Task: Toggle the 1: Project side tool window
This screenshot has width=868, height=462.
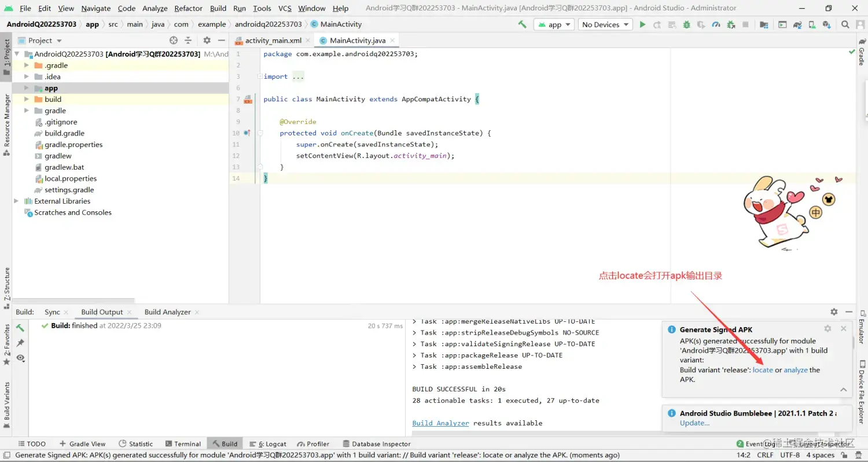Action: (x=6, y=57)
